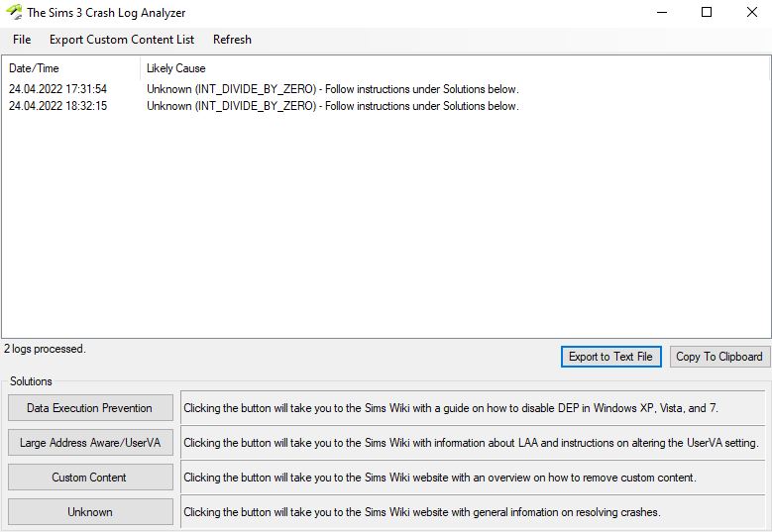The image size is (772, 532).
Task: Click the DEP guide description text
Action: click(x=457, y=408)
